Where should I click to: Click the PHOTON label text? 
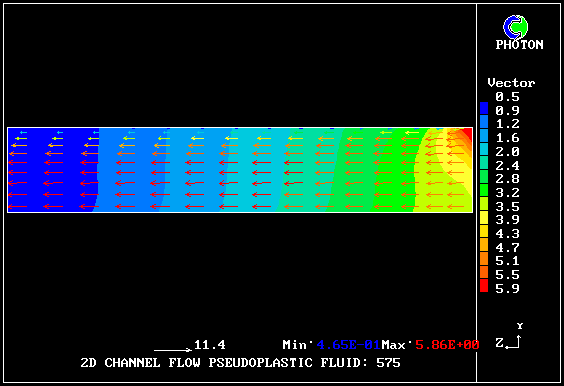click(x=519, y=45)
